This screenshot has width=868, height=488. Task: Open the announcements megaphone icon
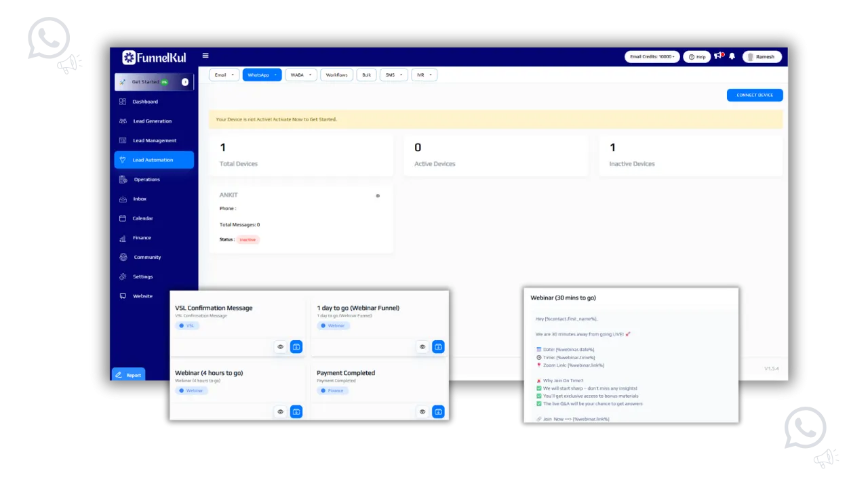click(718, 56)
